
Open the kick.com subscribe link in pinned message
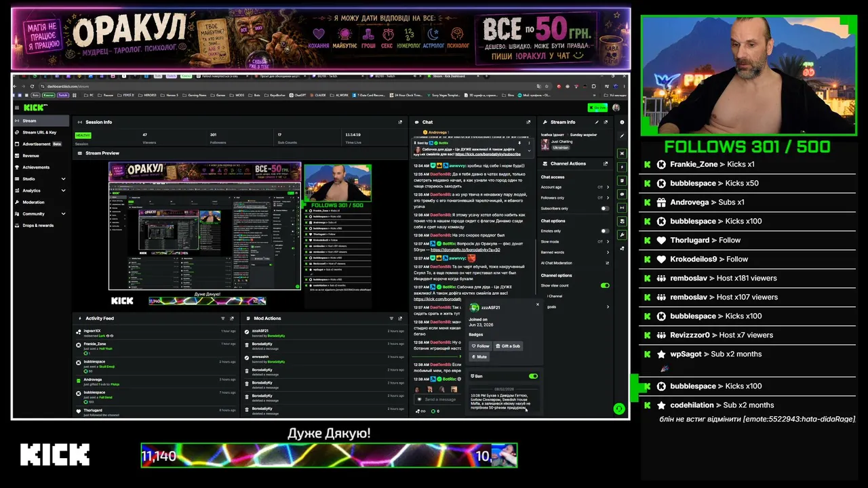click(x=488, y=154)
